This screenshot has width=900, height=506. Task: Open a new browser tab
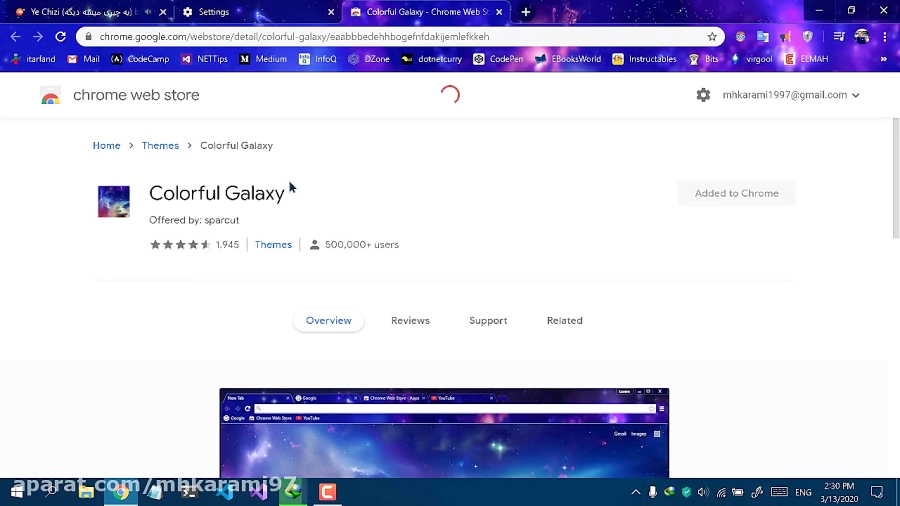coord(526,11)
